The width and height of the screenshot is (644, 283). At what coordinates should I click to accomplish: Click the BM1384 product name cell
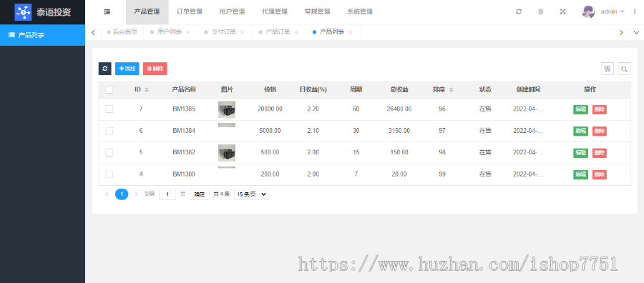[184, 131]
